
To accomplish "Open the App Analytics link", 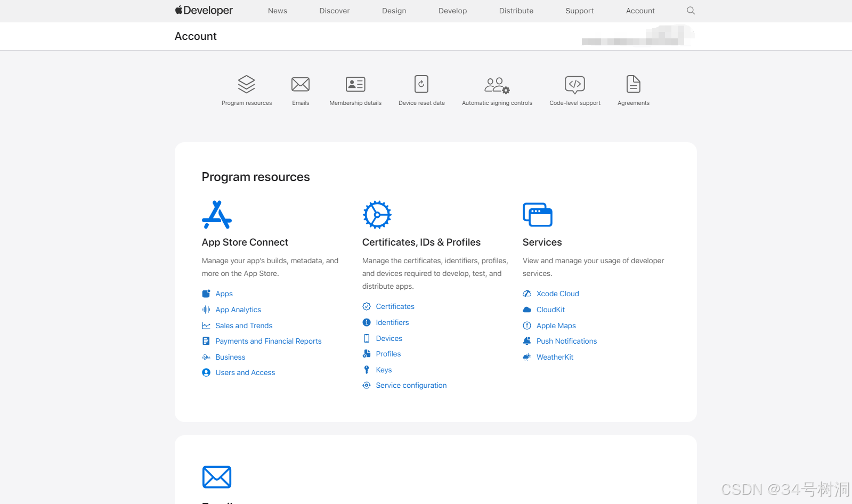I will coord(238,310).
